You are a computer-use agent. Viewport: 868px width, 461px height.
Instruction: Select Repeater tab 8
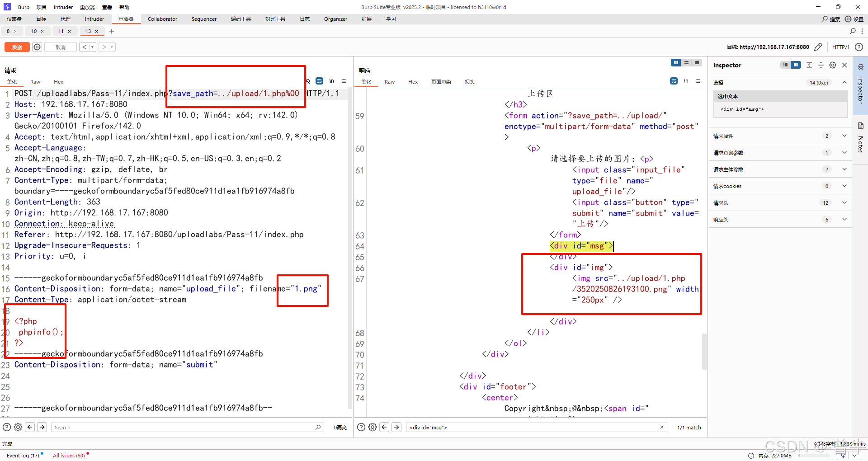pos(8,31)
